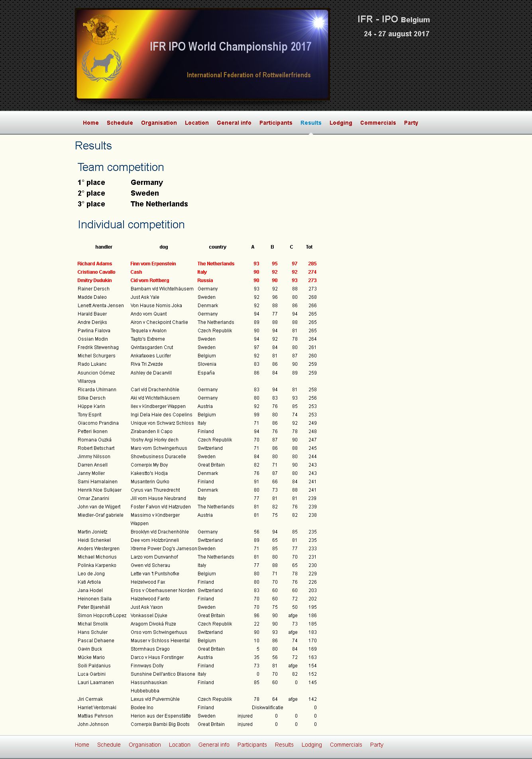Click the total score 285

312,264
